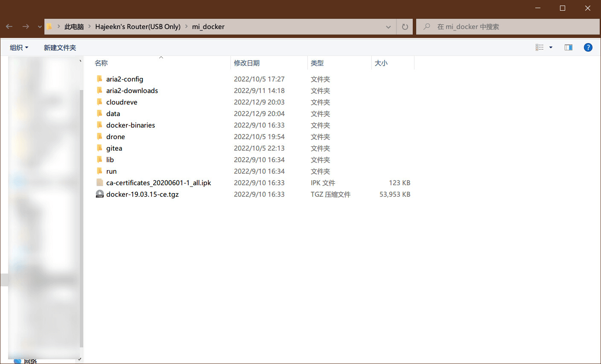
Task: Select the docker-binaries folder
Action: pos(131,125)
